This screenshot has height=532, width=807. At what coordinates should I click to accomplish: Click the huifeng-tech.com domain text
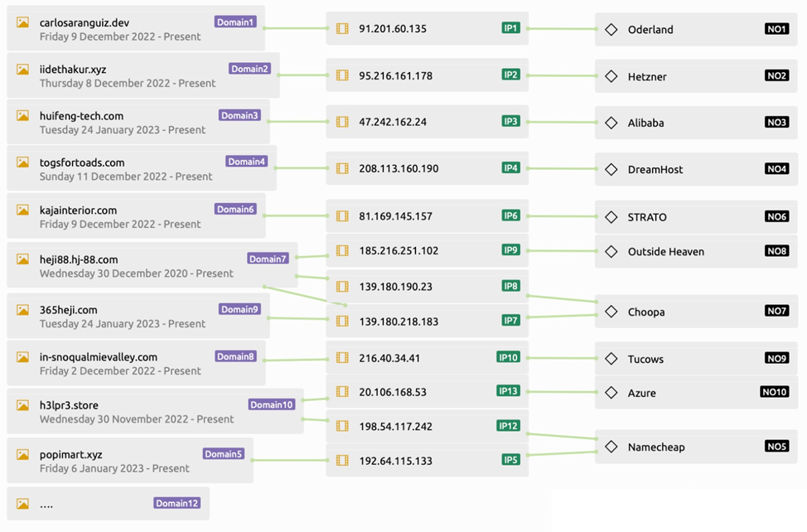click(81, 116)
